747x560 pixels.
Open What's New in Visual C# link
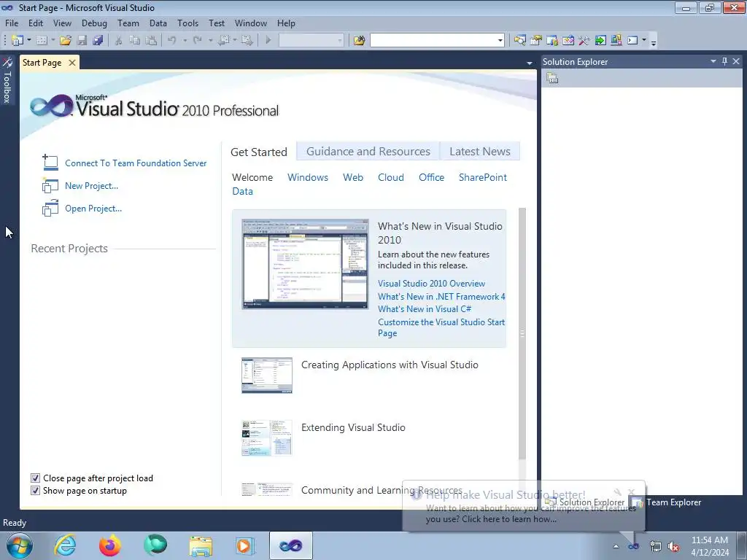point(425,309)
